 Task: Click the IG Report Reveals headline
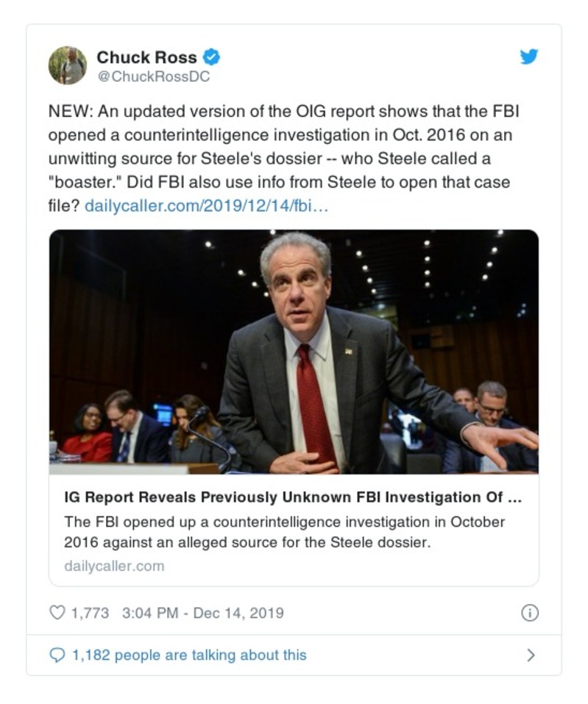pyautogui.click(x=294, y=497)
